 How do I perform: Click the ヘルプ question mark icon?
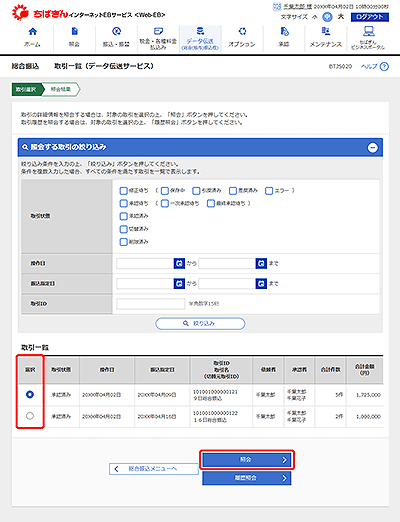point(384,67)
